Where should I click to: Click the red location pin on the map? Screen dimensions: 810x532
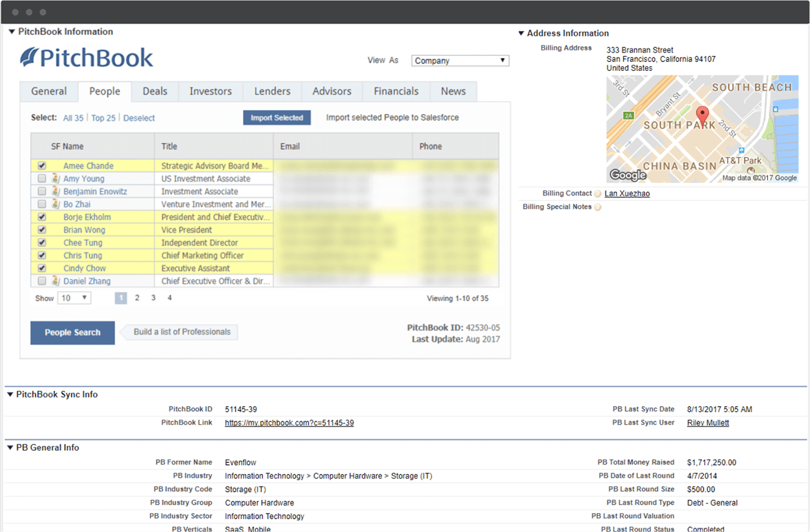702,116
